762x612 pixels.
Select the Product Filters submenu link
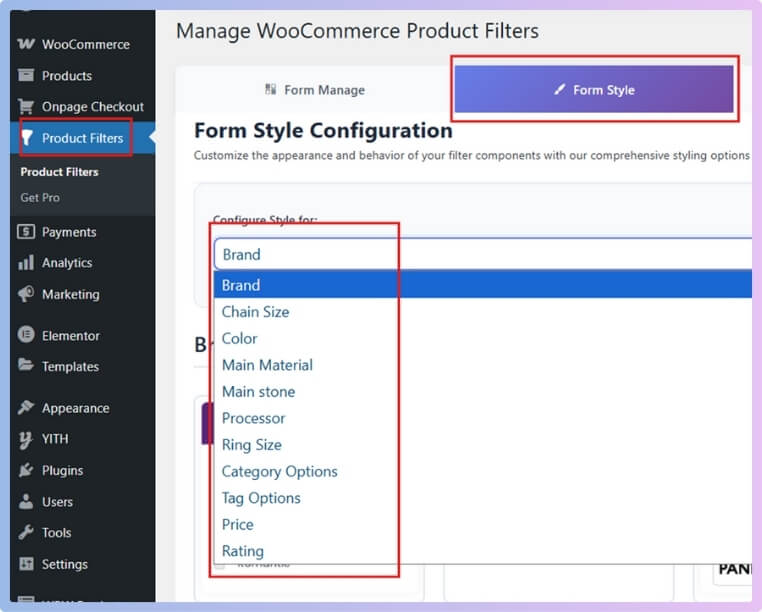pos(59,172)
